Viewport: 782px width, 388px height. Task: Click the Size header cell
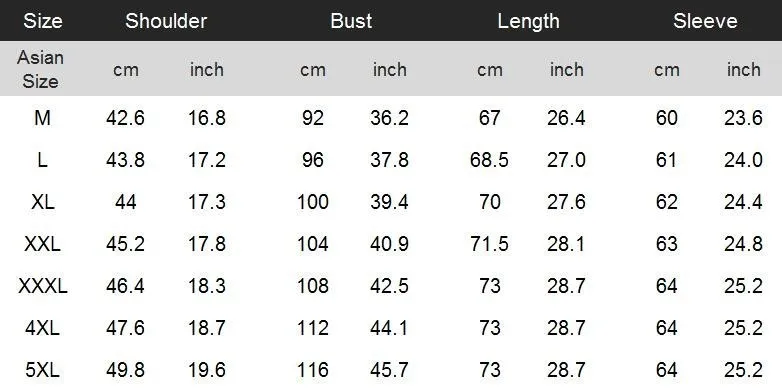point(43,21)
